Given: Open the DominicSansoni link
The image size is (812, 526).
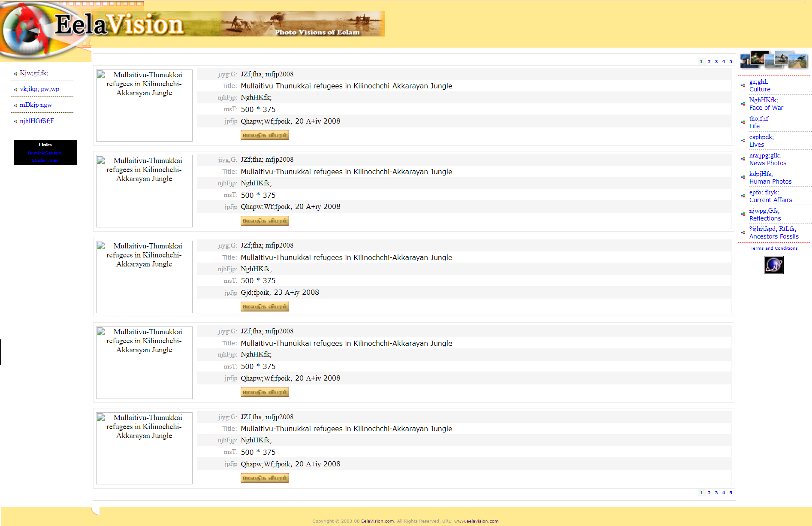Looking at the screenshot, I should [45, 153].
